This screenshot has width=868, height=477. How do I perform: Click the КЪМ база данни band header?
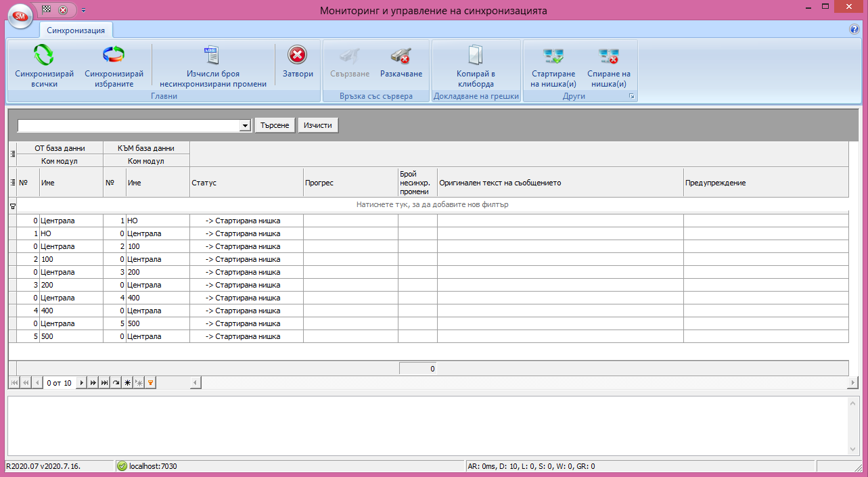(146, 147)
